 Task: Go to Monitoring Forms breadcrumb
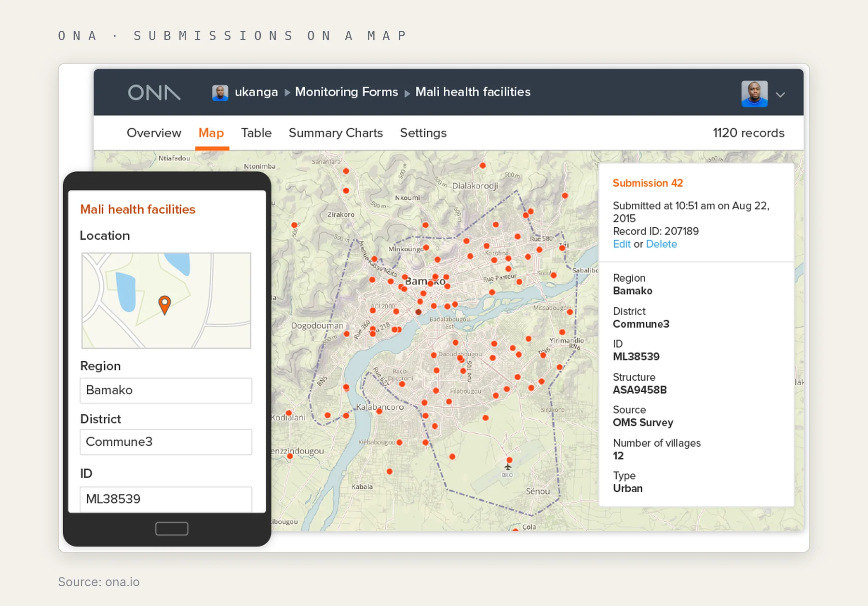[x=346, y=92]
